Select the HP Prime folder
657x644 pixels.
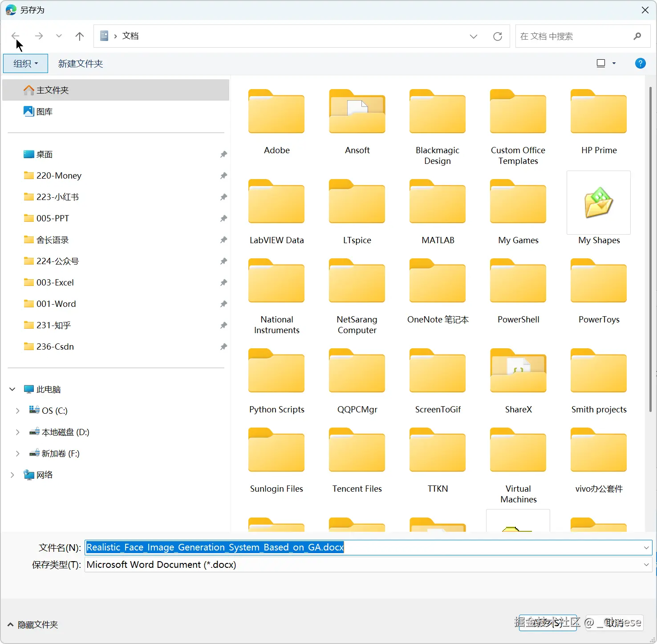pos(599,122)
